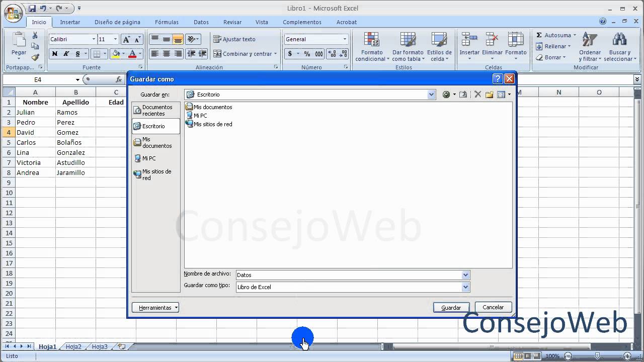Click the font color letter A icon
Image resolution: width=644 pixels, height=362 pixels.
click(132, 54)
